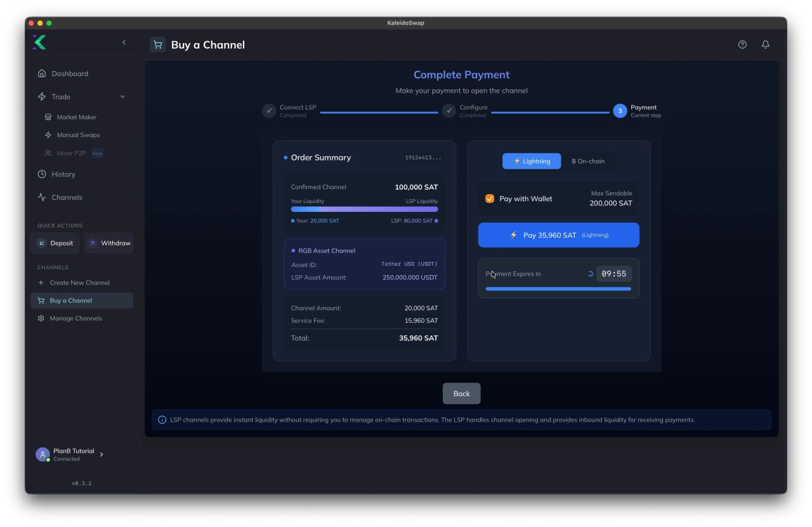Go Back to the previous step
Screen dimensions: 812x527
tap(461, 393)
